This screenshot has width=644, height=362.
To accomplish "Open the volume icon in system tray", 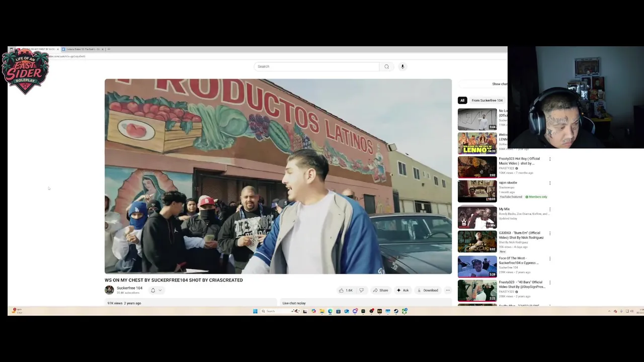I will click(x=632, y=311).
